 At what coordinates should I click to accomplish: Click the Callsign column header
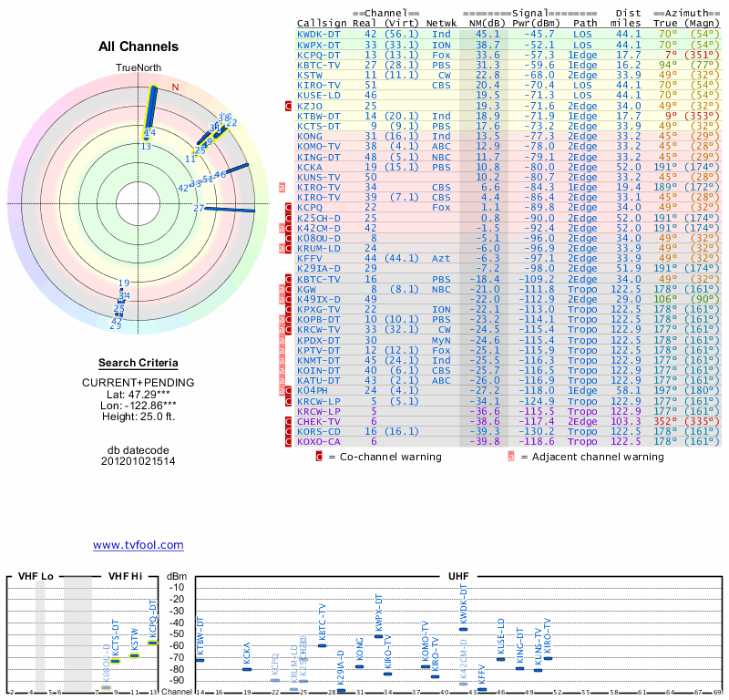tap(322, 23)
